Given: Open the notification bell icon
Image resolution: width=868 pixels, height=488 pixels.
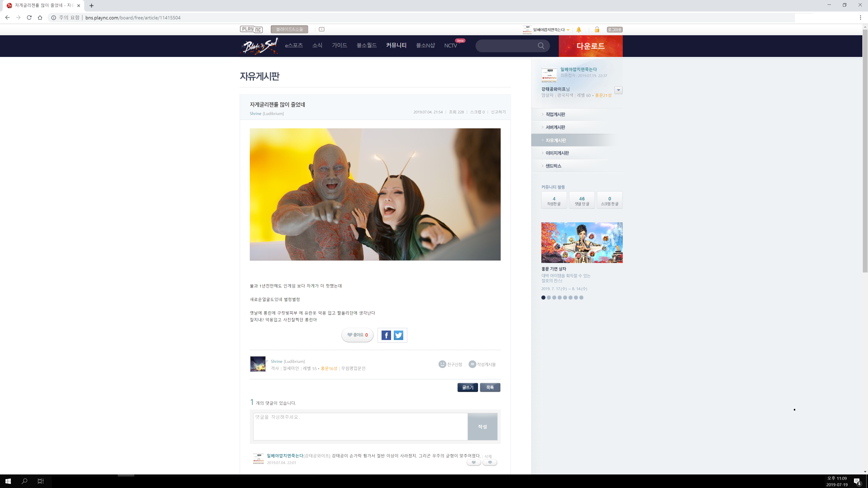Looking at the screenshot, I should coord(579,30).
